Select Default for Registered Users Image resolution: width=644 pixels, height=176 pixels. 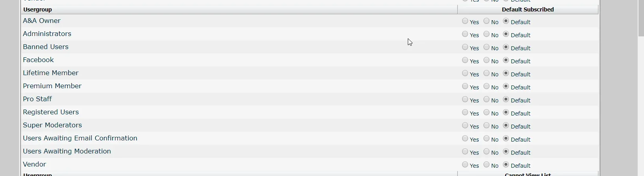(506, 112)
